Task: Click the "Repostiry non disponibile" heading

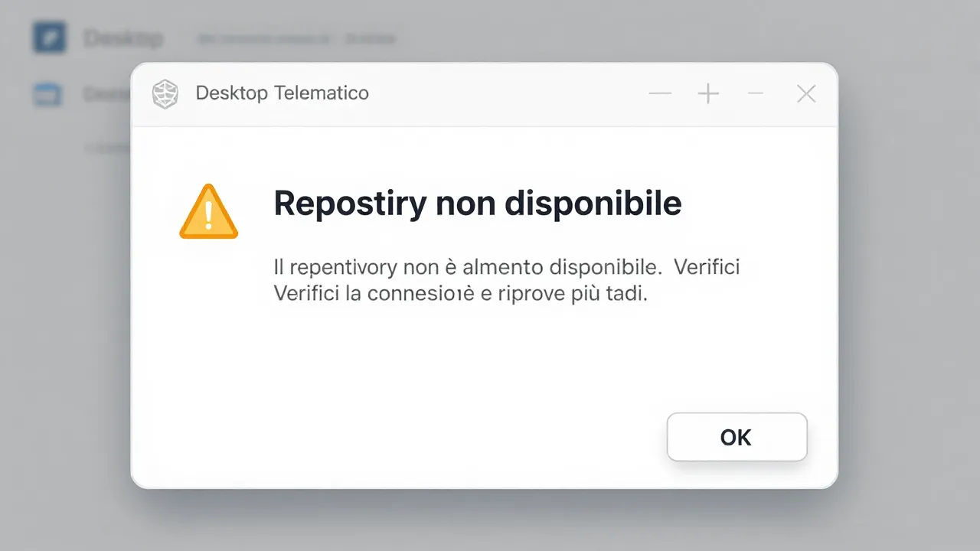Action: click(x=478, y=204)
